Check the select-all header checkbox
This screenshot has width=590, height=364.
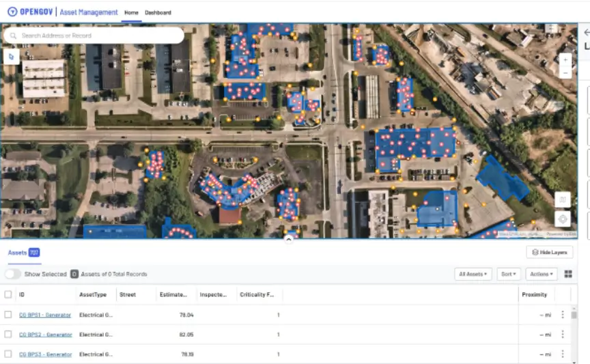coord(8,294)
